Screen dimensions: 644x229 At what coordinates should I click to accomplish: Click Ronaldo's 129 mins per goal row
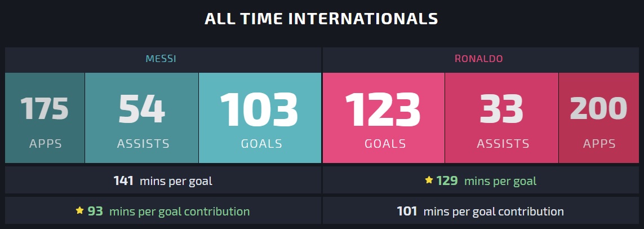pos(481,180)
